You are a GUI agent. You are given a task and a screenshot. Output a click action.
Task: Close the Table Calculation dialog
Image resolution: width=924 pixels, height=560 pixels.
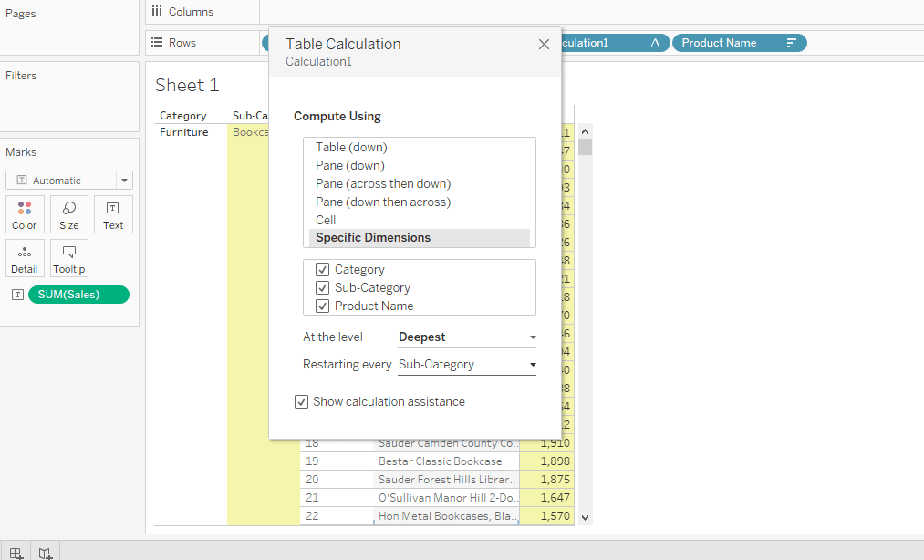544,44
